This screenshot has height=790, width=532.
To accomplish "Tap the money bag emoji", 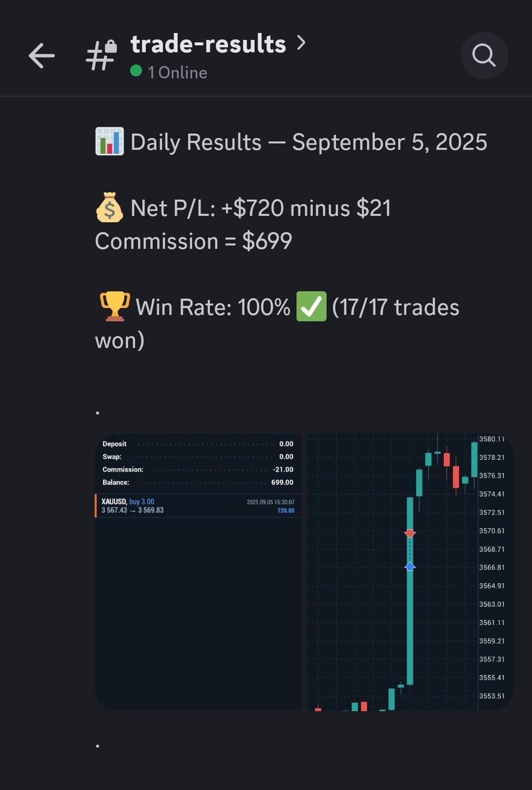I will point(109,207).
